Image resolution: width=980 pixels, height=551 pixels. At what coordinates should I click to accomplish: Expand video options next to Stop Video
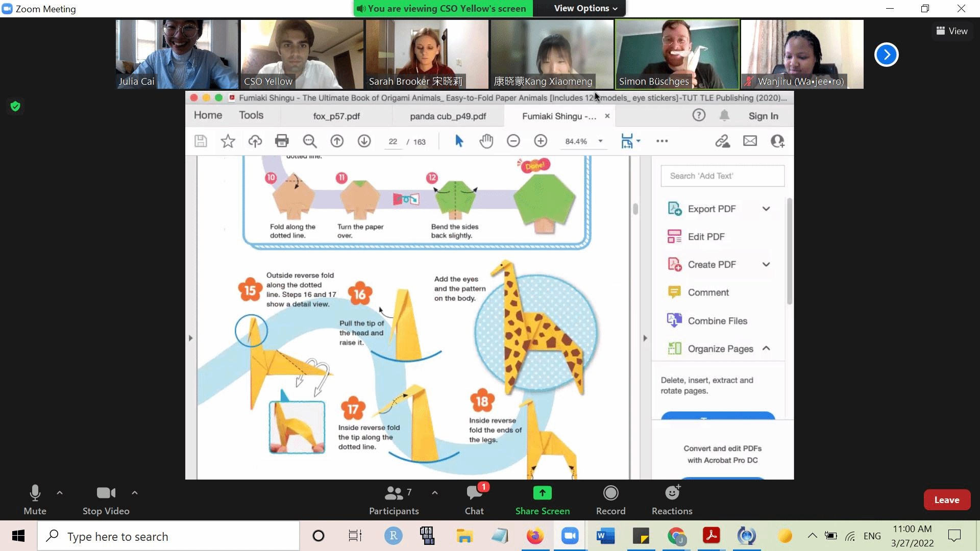(x=135, y=493)
